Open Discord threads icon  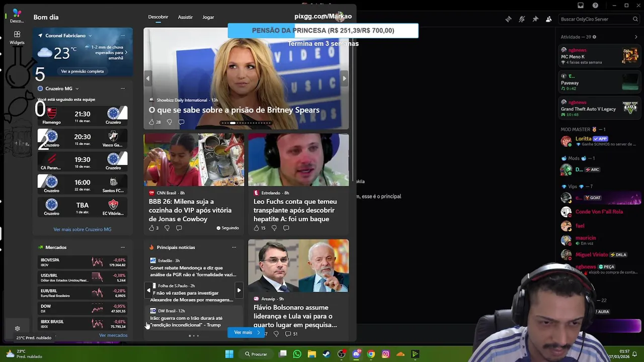coord(509,19)
